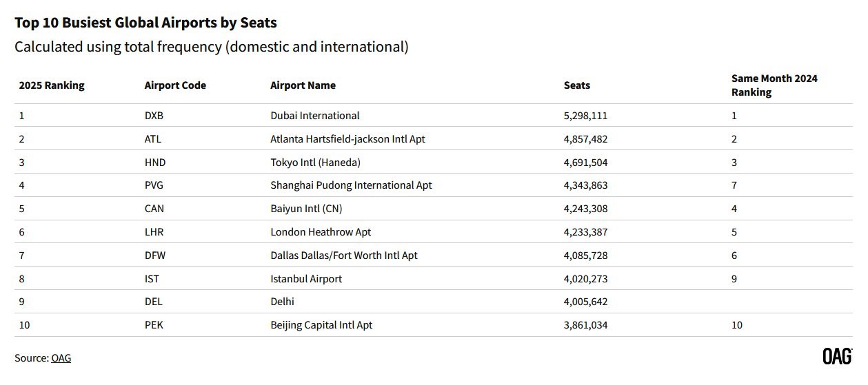Click the Delhi seats value 4,005,642
Viewport: 868px width, 385px height.
coord(585,302)
